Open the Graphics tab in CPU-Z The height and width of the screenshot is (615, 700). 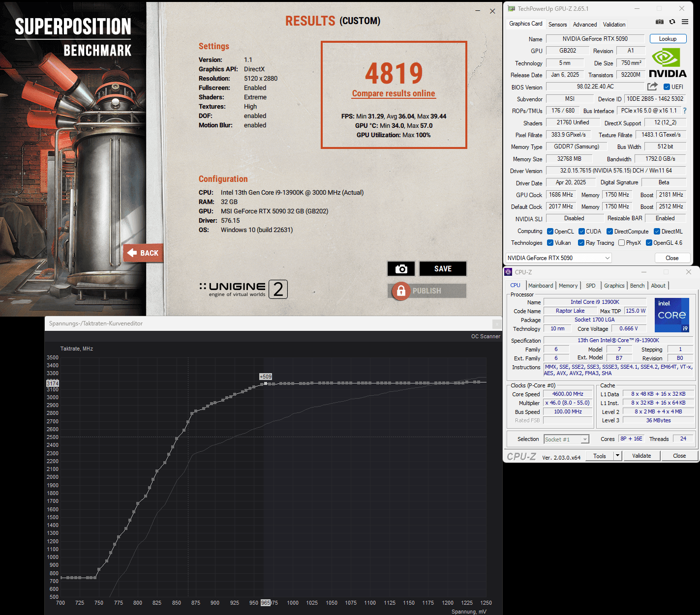pos(614,286)
